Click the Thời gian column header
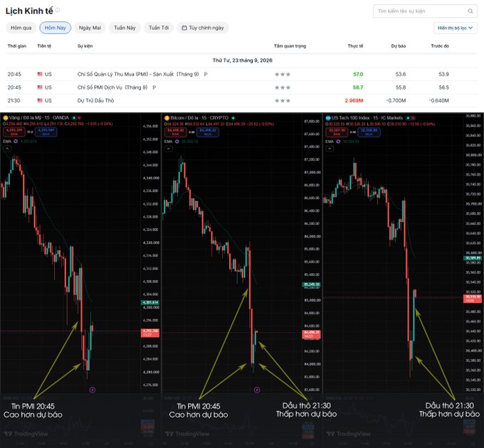This screenshot has width=484, height=448. [17, 46]
